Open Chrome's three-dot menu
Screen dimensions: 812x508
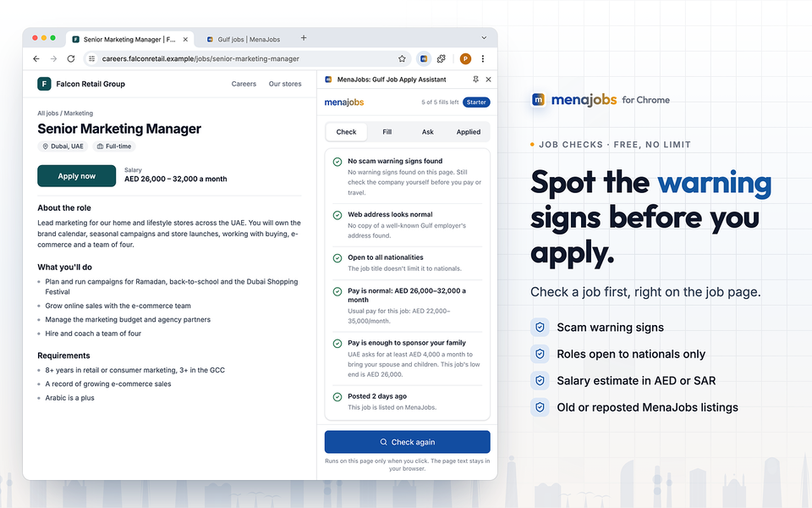pos(483,59)
